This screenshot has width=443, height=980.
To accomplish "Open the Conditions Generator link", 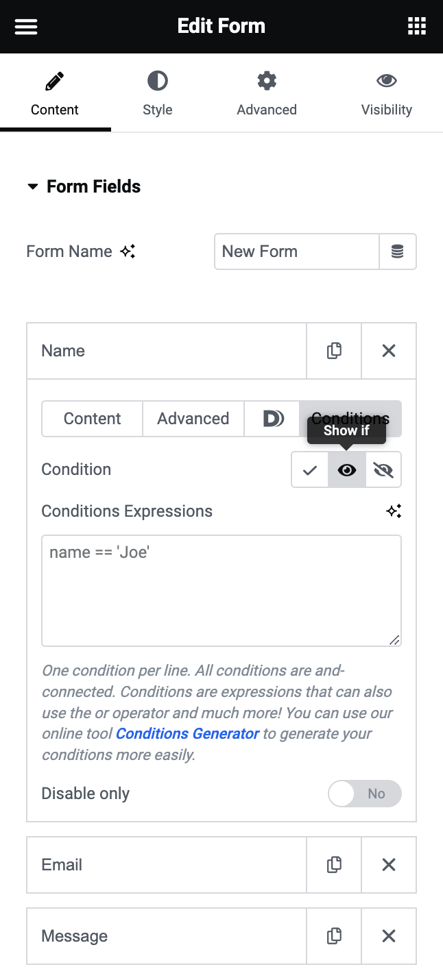I will tap(187, 733).
